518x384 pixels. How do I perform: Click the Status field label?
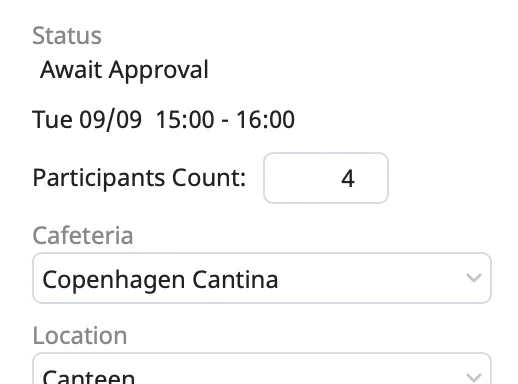[67, 36]
